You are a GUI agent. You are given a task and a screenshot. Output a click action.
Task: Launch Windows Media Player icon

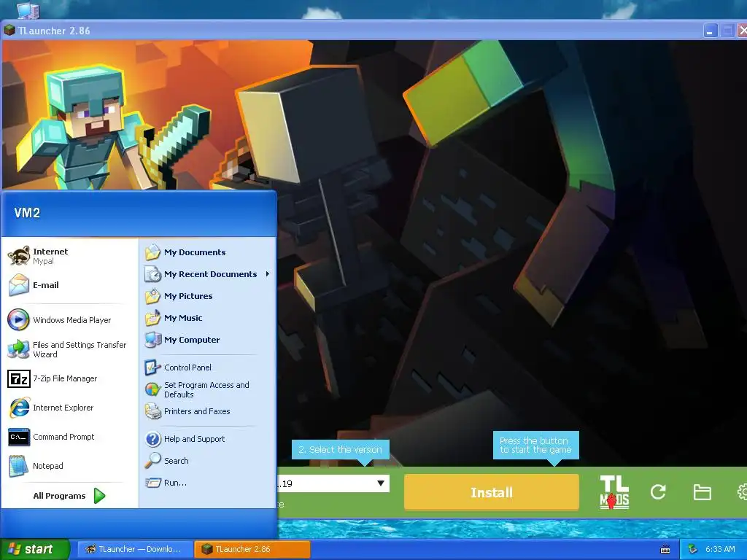pos(18,320)
